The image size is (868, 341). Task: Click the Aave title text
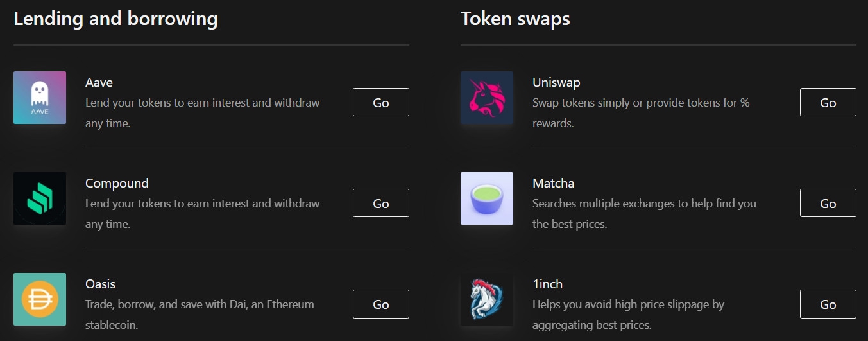click(99, 82)
